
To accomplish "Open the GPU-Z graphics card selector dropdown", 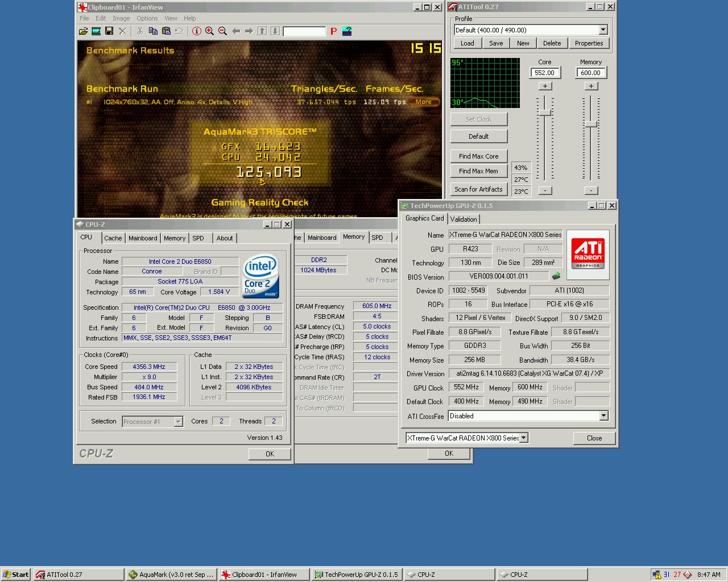I will tap(523, 438).
